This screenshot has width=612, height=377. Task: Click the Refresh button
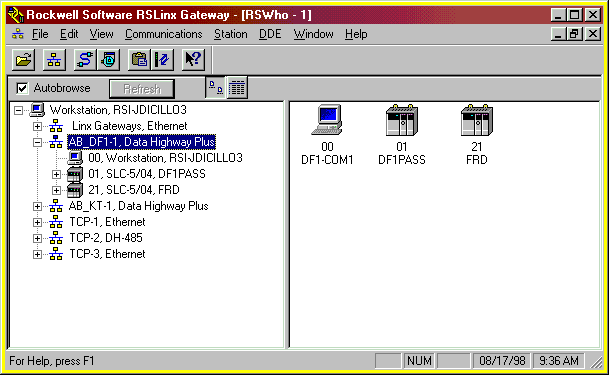point(142,89)
